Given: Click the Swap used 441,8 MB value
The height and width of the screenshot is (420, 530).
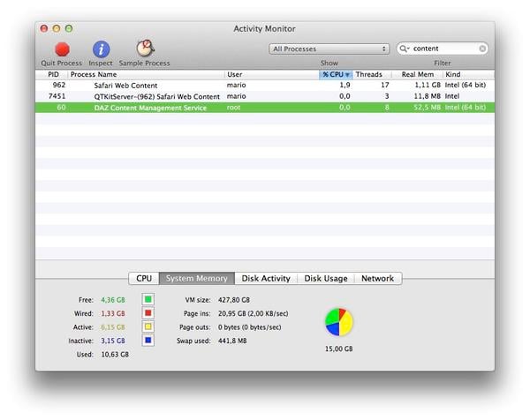Looking at the screenshot, I should pos(232,341).
